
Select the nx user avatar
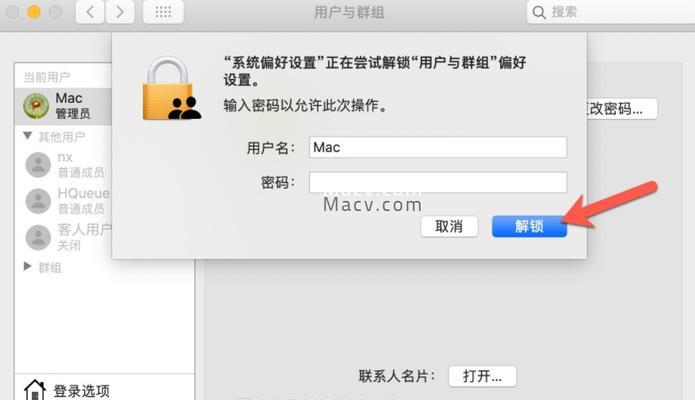(x=38, y=165)
